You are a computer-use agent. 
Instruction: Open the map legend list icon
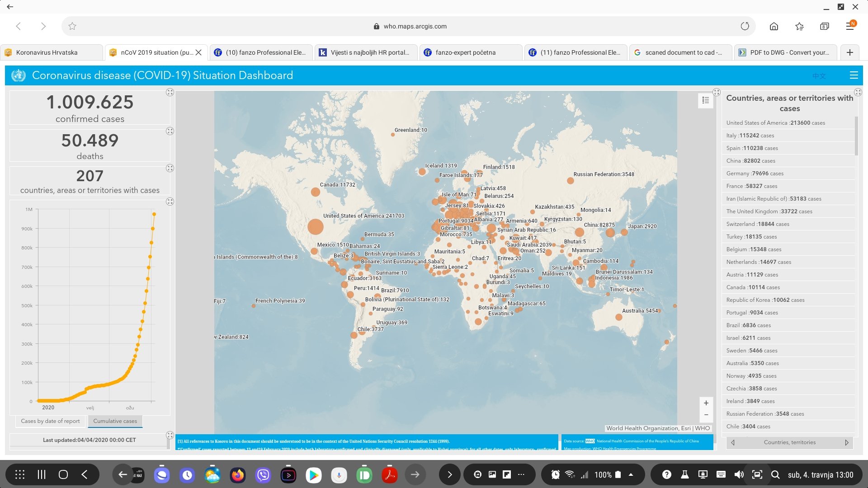click(705, 100)
